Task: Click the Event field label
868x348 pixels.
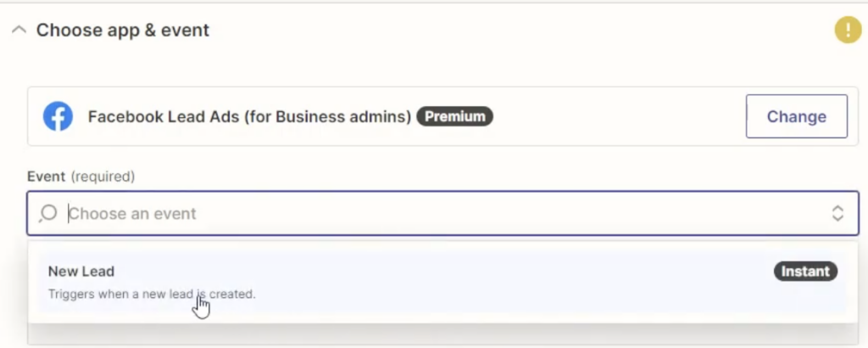Action: pos(46,177)
